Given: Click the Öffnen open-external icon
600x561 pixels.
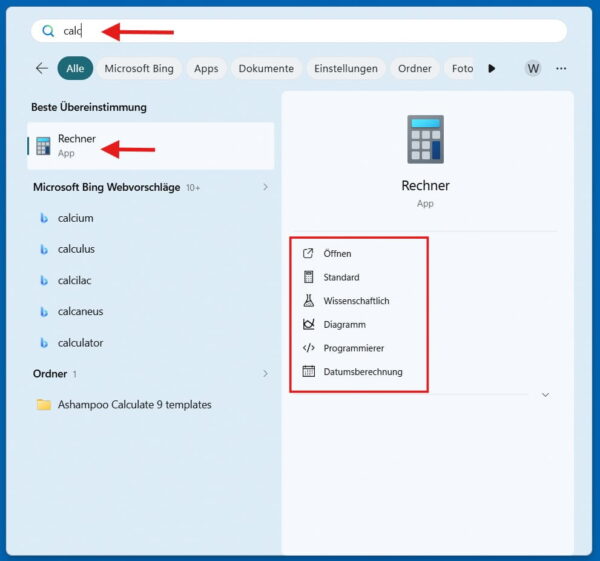Looking at the screenshot, I should pyautogui.click(x=308, y=253).
